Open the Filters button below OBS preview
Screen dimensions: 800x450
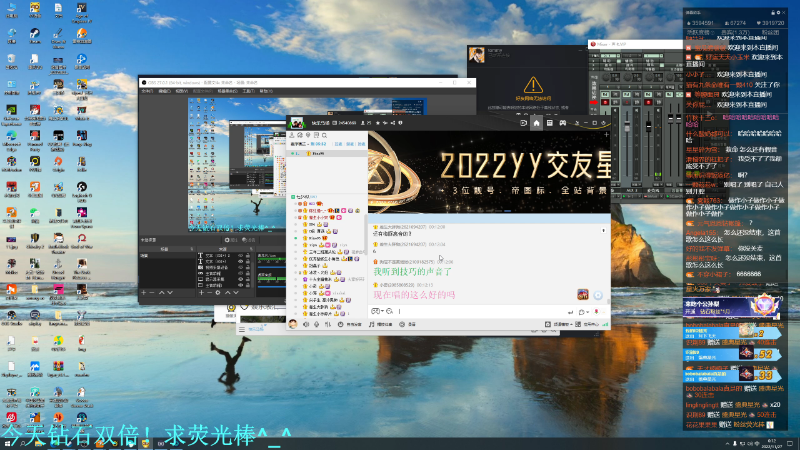point(249,240)
